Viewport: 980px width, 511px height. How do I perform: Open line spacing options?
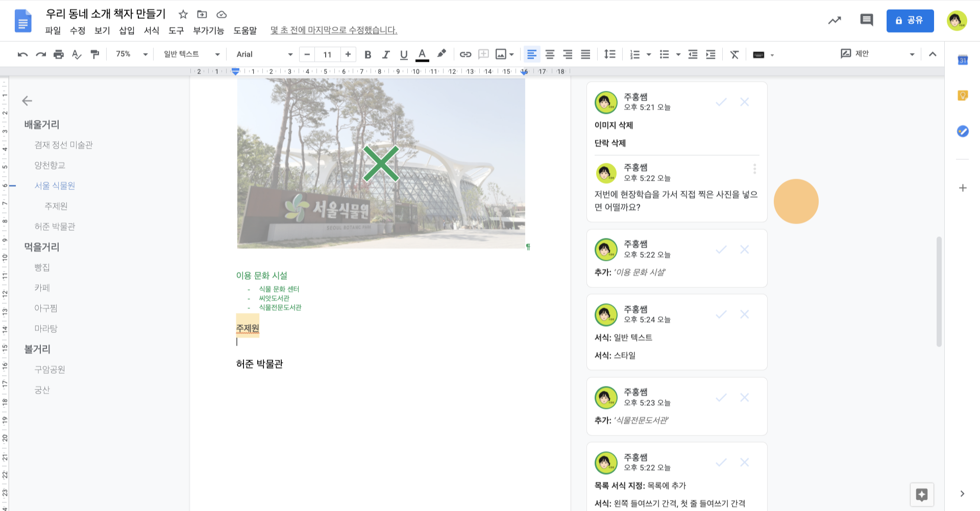pyautogui.click(x=609, y=54)
